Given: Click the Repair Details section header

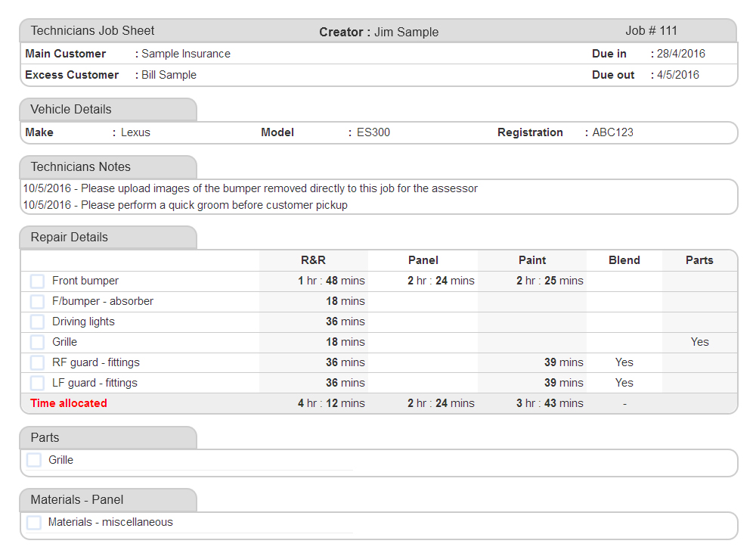Looking at the screenshot, I should tap(69, 238).
